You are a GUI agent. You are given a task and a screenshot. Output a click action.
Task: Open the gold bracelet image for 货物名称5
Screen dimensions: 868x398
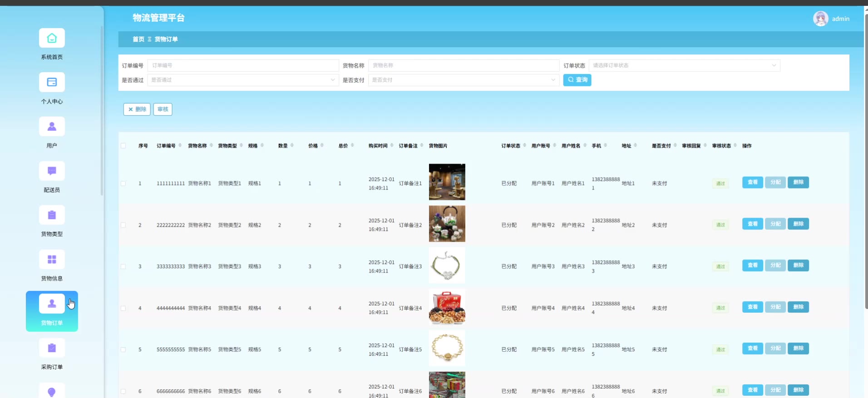click(x=447, y=348)
